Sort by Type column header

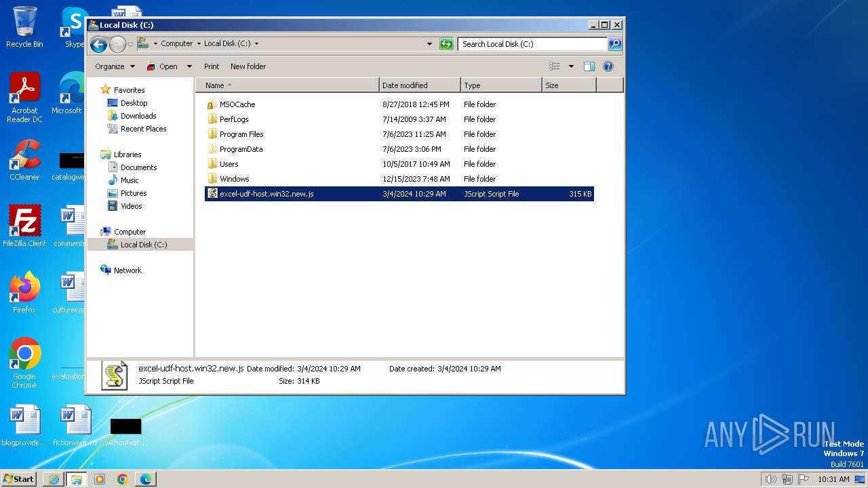coord(502,85)
